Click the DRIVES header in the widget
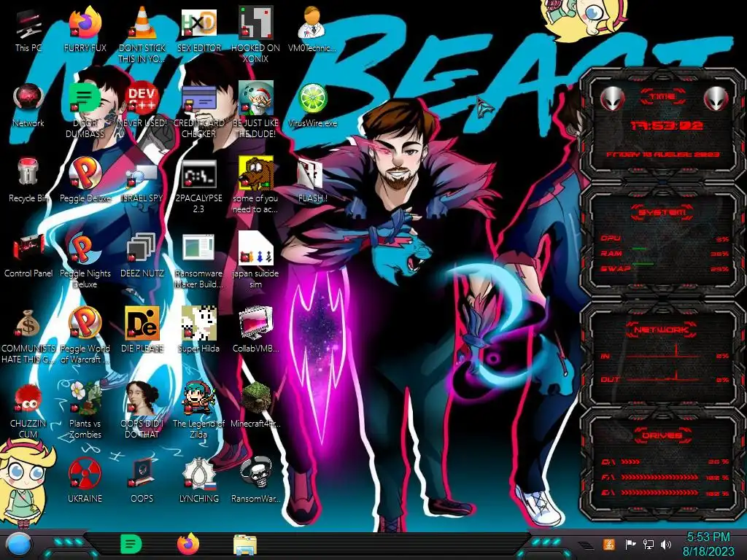The height and width of the screenshot is (560, 747). coord(662,436)
